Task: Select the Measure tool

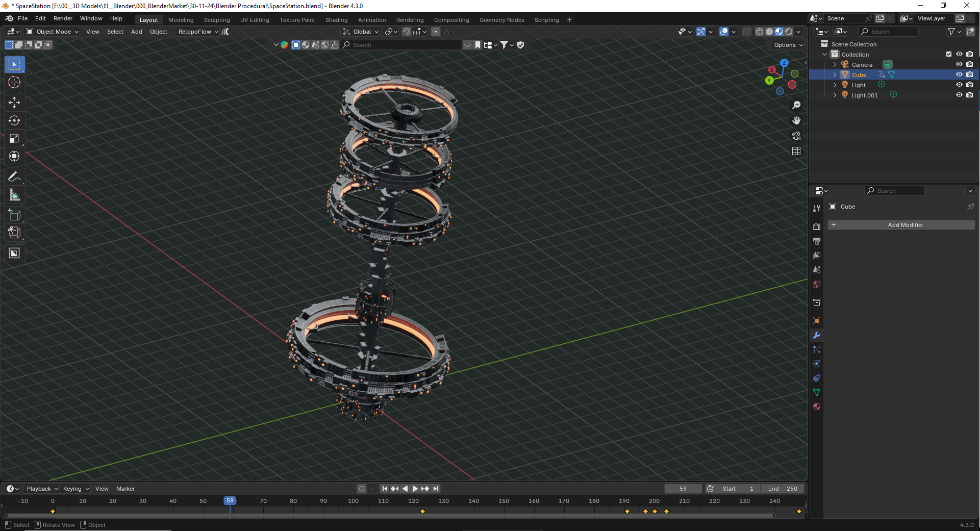Action: 14,194
